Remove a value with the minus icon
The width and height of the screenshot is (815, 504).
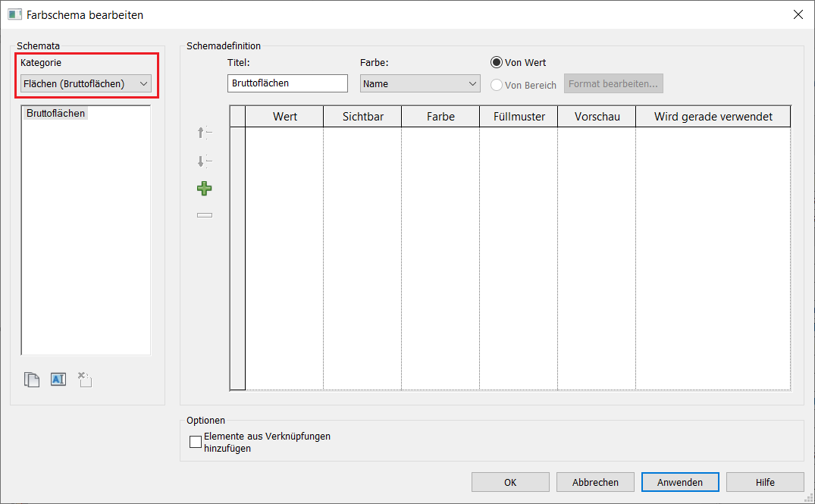pos(203,214)
